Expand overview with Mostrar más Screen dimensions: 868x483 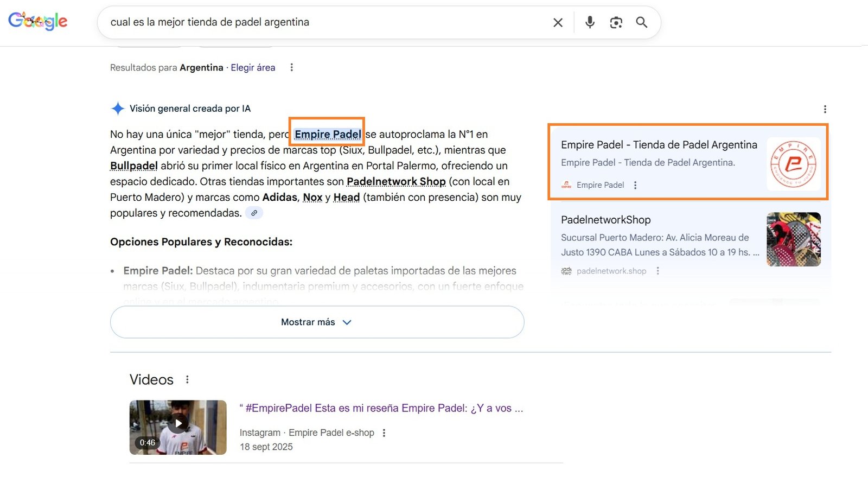point(317,322)
